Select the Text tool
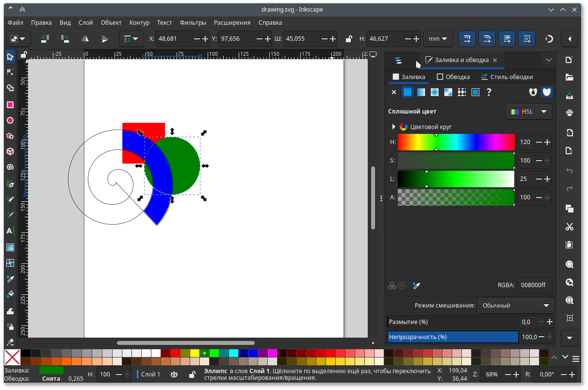The width and height of the screenshot is (588, 390). pos(10,230)
